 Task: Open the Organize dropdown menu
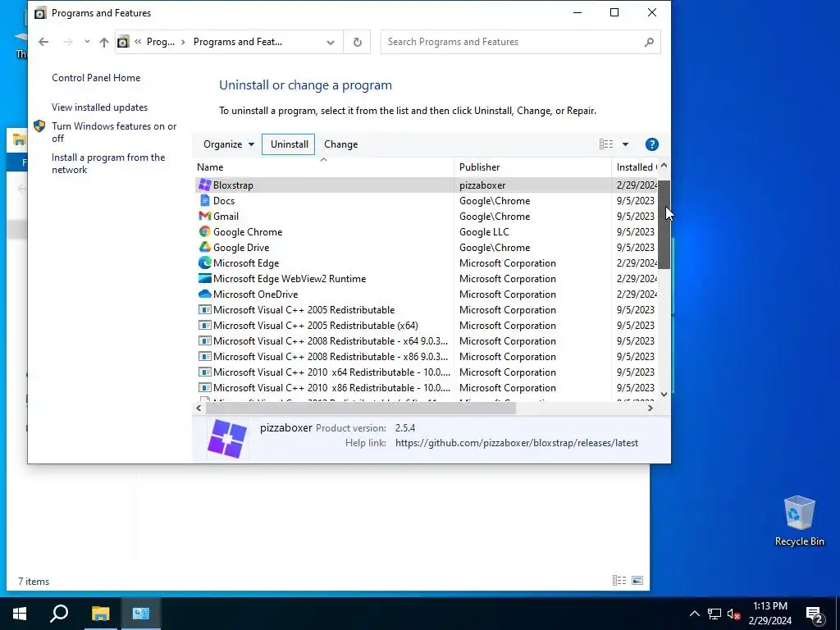229,144
